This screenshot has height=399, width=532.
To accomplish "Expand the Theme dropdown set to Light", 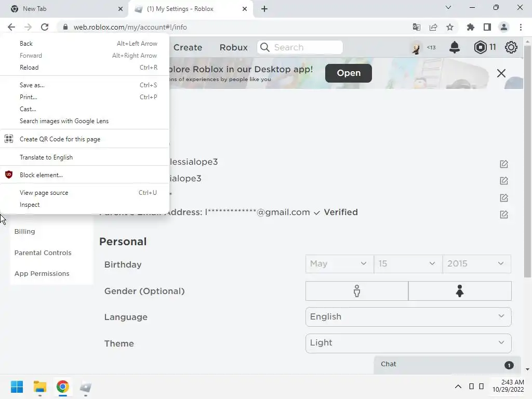I will (408, 343).
